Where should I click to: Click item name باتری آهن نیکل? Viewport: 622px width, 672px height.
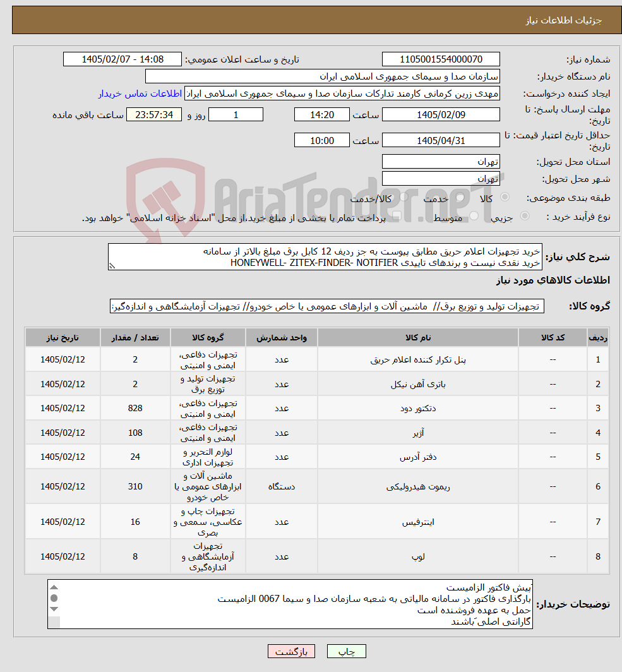[x=418, y=385]
